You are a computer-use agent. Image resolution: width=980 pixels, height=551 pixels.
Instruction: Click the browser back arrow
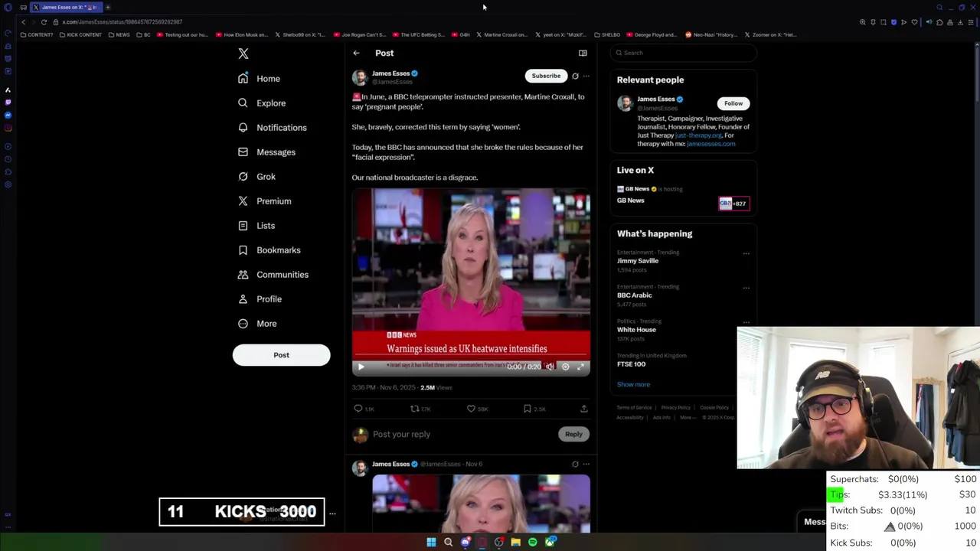(23, 22)
